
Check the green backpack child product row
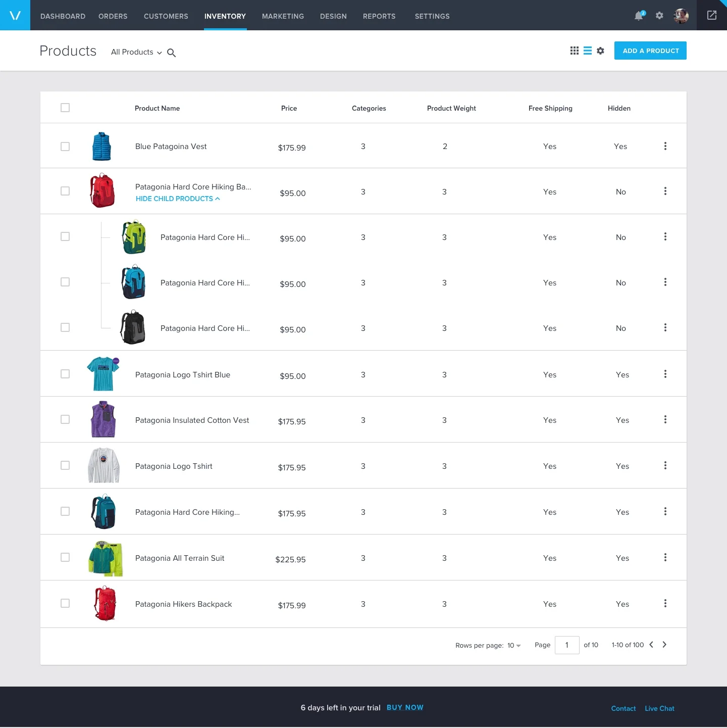65,236
